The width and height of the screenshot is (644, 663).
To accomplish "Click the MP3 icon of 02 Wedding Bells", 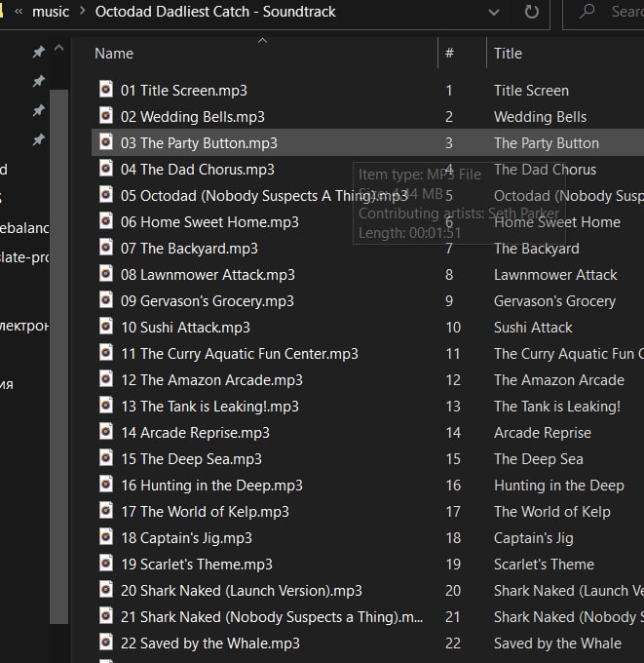I will (x=106, y=115).
